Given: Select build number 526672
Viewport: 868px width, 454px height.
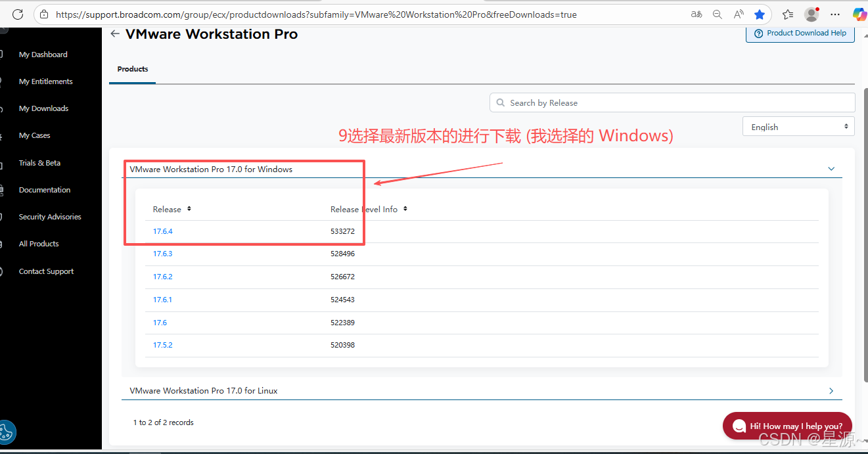Looking at the screenshot, I should point(342,277).
